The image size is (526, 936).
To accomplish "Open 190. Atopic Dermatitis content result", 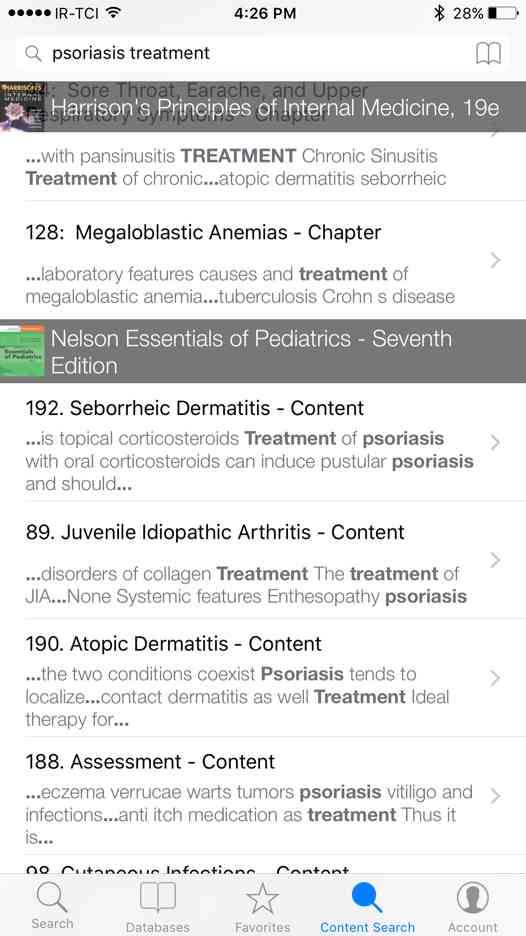I will tap(263, 678).
